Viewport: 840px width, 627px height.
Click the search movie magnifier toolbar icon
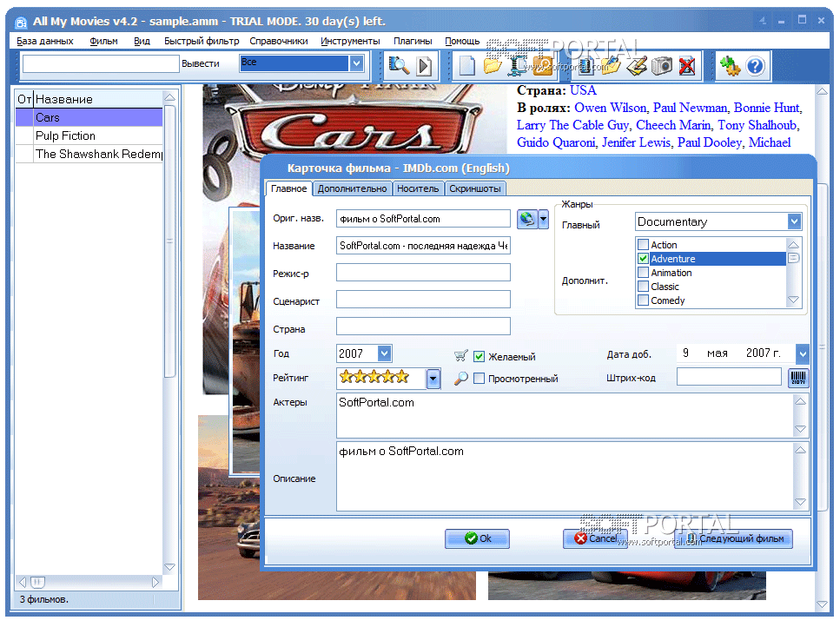click(x=399, y=65)
